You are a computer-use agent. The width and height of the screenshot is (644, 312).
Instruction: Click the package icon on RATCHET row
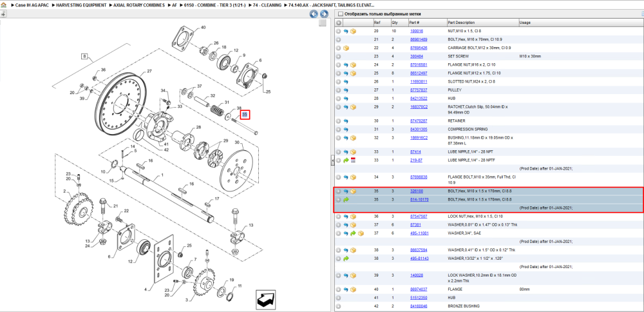(x=353, y=107)
